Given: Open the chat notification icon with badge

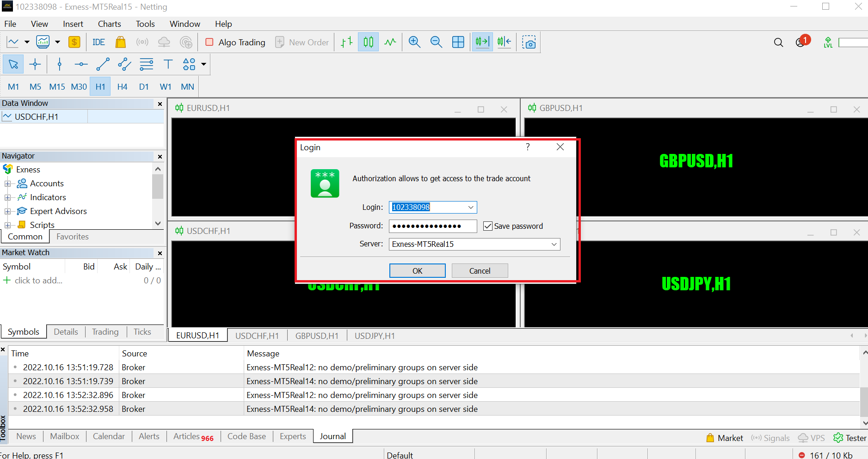Looking at the screenshot, I should (802, 42).
